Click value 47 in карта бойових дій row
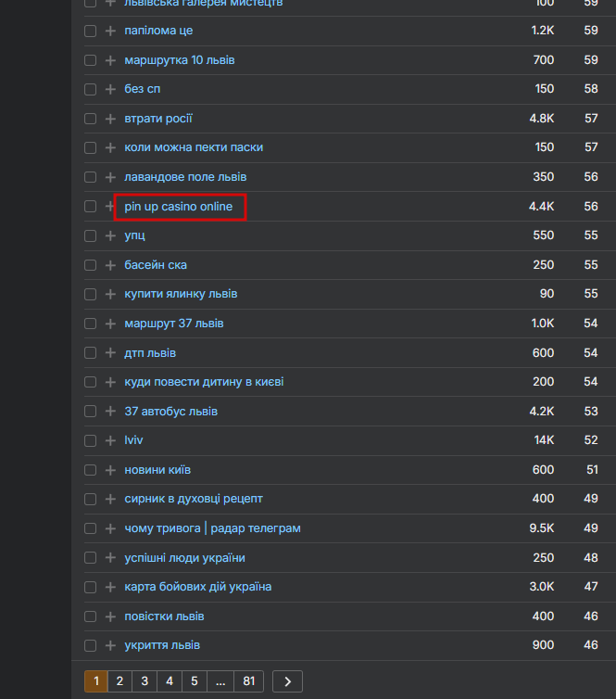Viewport: 616px width, 699px height. tap(591, 587)
